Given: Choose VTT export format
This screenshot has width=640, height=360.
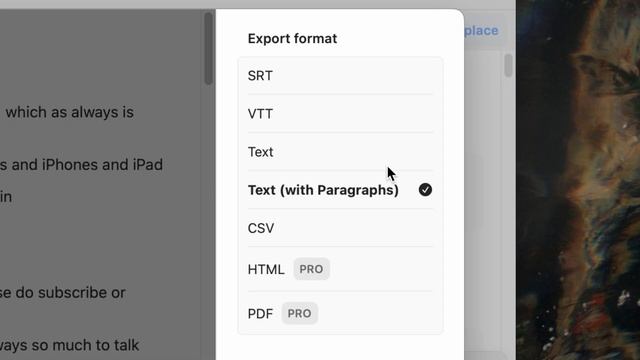Looking at the screenshot, I should (x=340, y=114).
